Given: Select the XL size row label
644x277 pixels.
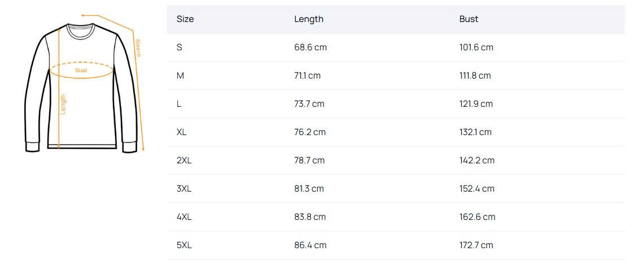Looking at the screenshot, I should coord(181,132).
